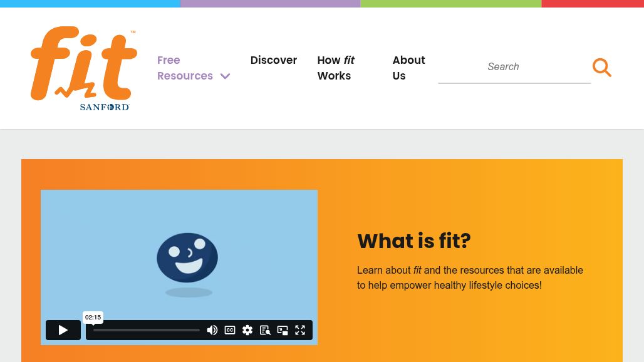Image resolution: width=644 pixels, height=362 pixels.
Task: Click the video progress seek bar
Action: coord(144,330)
